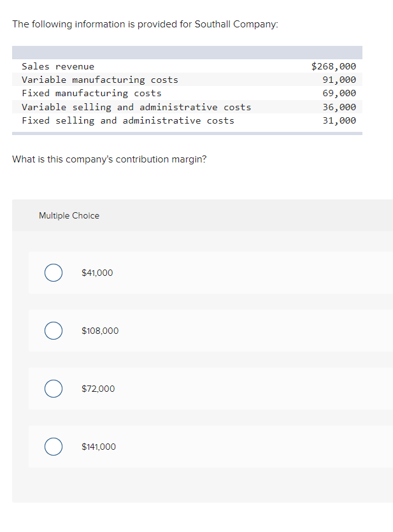Click the 69,000 table value
This screenshot has height=532, width=393.
[339, 93]
